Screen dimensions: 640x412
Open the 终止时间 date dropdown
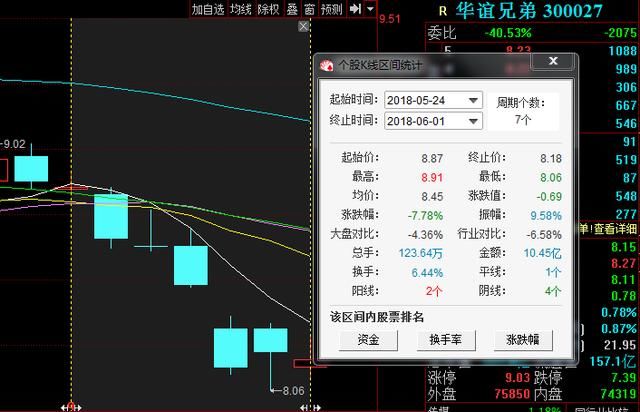click(473, 121)
